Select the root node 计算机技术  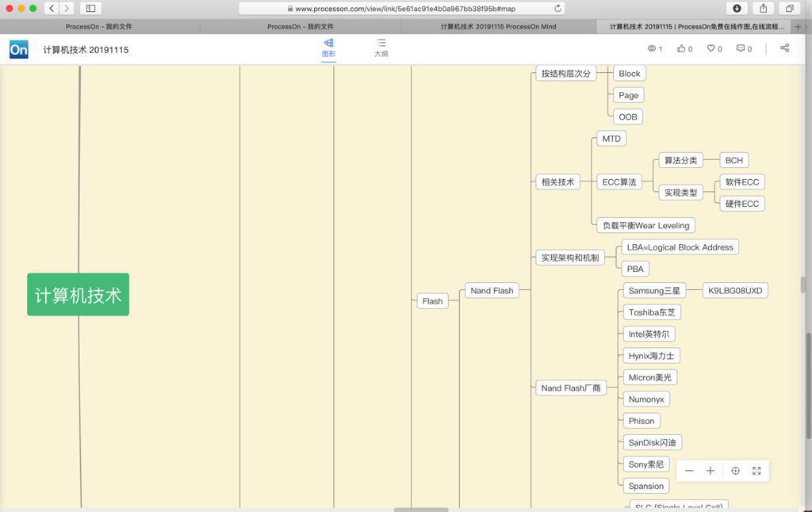79,295
